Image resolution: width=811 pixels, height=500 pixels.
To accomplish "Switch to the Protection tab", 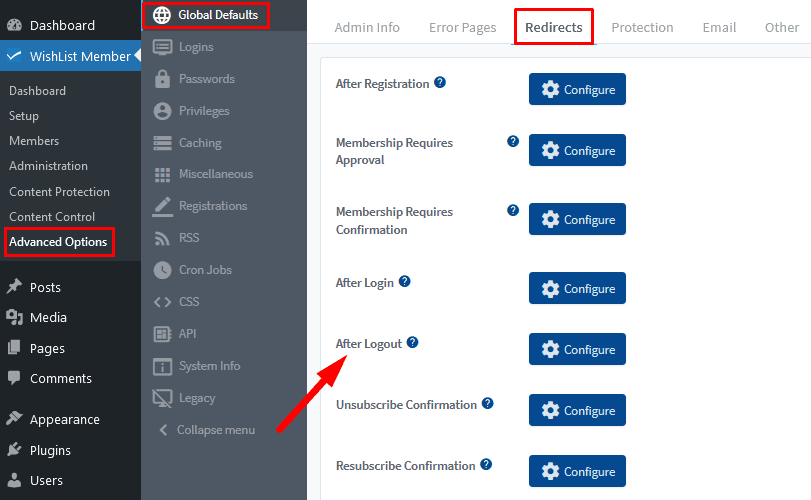I will (643, 27).
